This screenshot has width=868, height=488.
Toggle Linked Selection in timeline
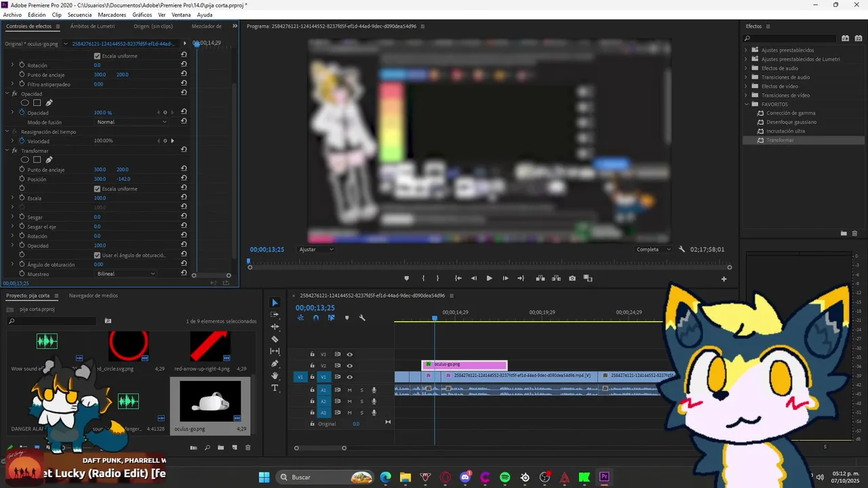point(332,318)
